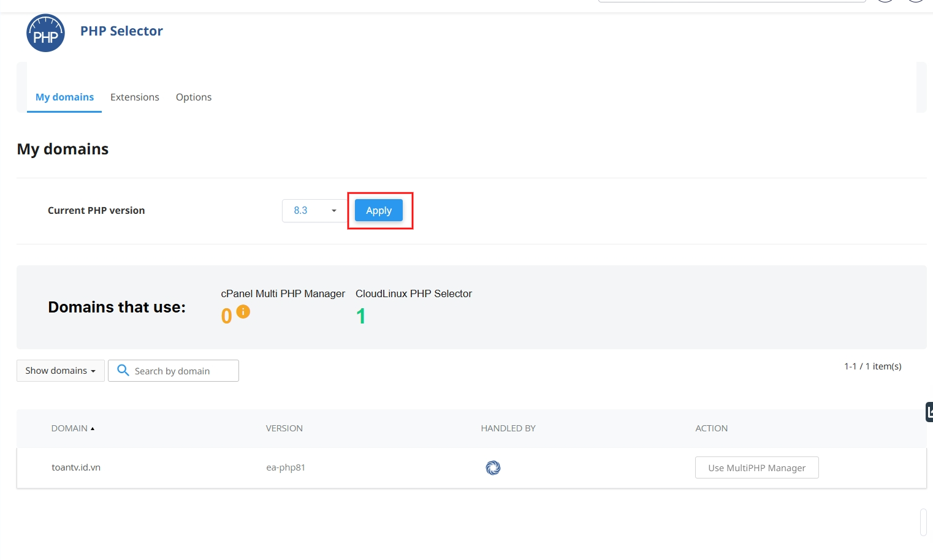Screen dimensions: 933x560
Task: Click the PHP Selector page title
Action: (121, 31)
